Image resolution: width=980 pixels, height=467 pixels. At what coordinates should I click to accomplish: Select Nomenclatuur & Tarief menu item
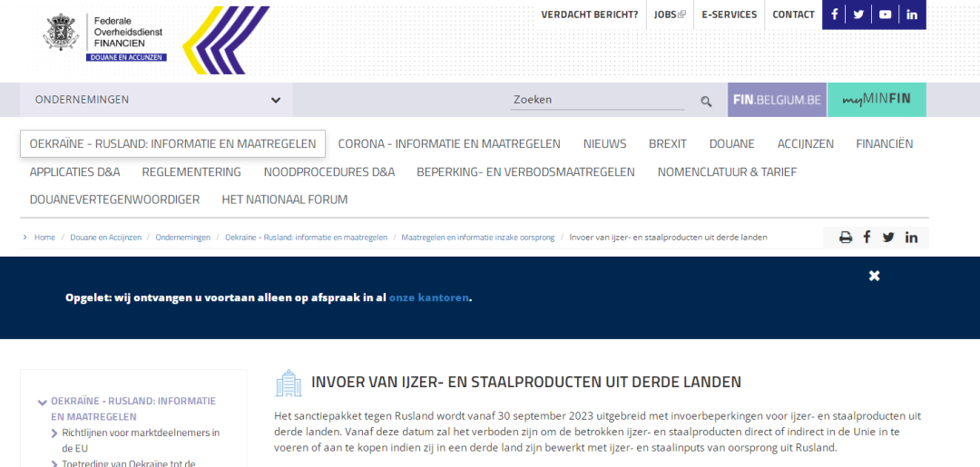pyautogui.click(x=727, y=171)
